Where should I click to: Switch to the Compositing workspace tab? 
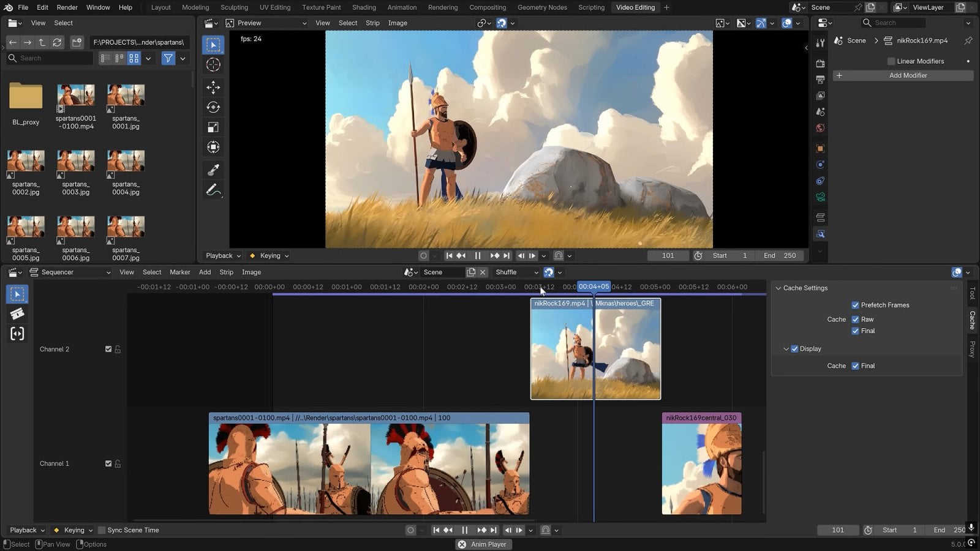488,7
